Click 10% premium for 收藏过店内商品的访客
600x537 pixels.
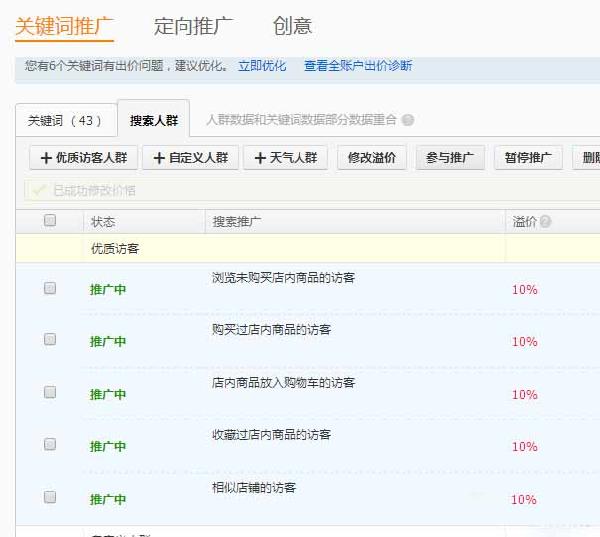pos(525,447)
